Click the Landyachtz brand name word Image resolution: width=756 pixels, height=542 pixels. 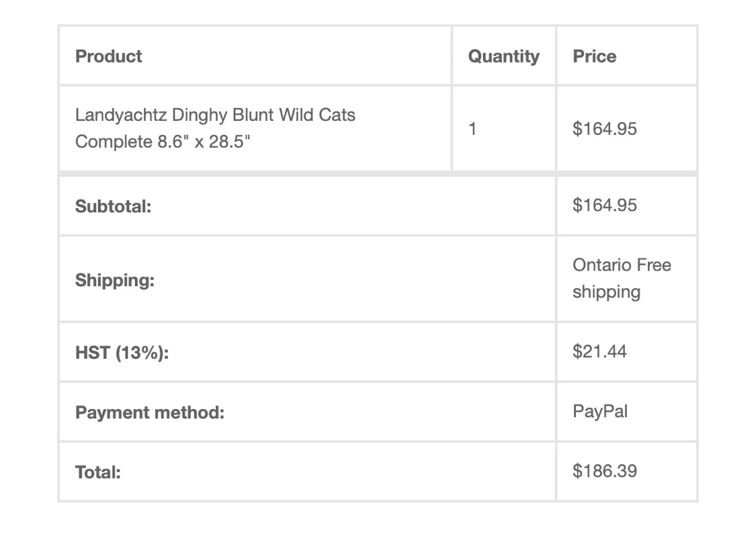[x=121, y=115]
